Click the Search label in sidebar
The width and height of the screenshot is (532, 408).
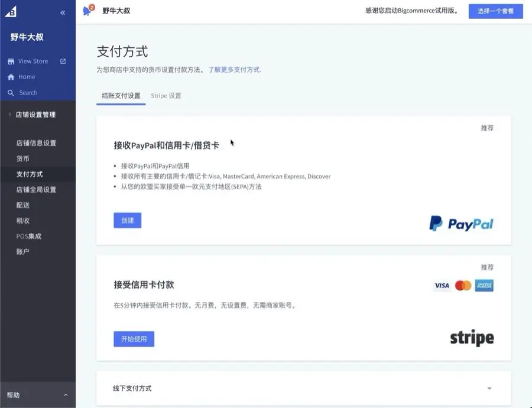pos(28,93)
